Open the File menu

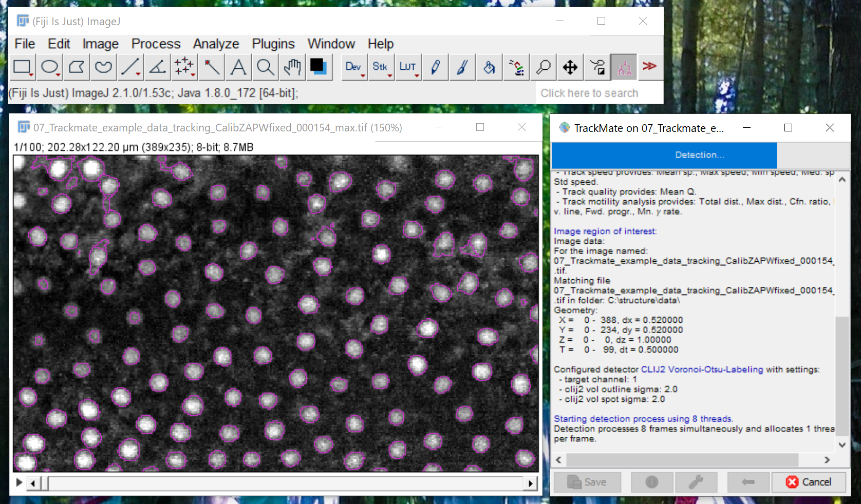click(25, 44)
